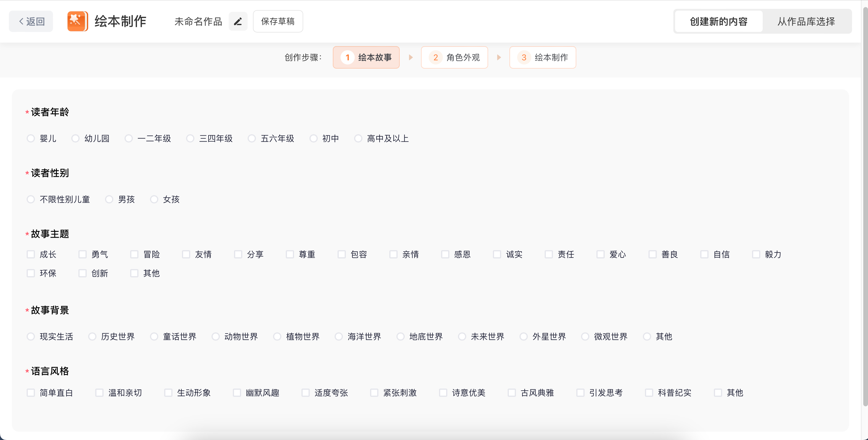This screenshot has width=868, height=440.
Task: Select the 婴儿 reader age option
Action: click(x=31, y=138)
